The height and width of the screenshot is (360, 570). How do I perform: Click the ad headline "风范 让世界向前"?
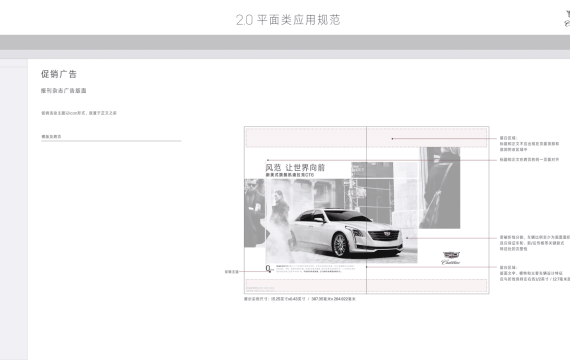click(295, 168)
